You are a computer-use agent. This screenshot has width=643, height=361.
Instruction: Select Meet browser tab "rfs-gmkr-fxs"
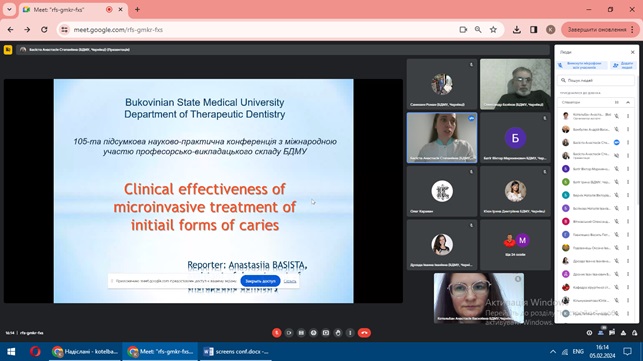pyautogui.click(x=73, y=9)
